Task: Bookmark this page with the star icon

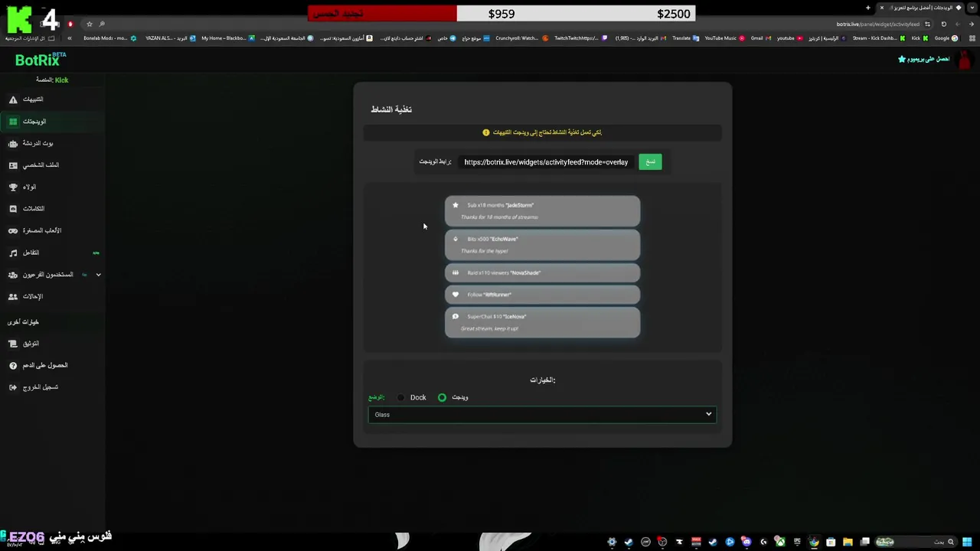Action: pyautogui.click(x=89, y=24)
